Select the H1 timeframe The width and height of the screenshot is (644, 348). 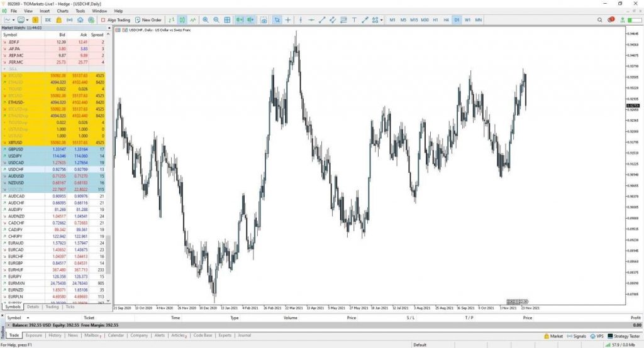pyautogui.click(x=435, y=19)
